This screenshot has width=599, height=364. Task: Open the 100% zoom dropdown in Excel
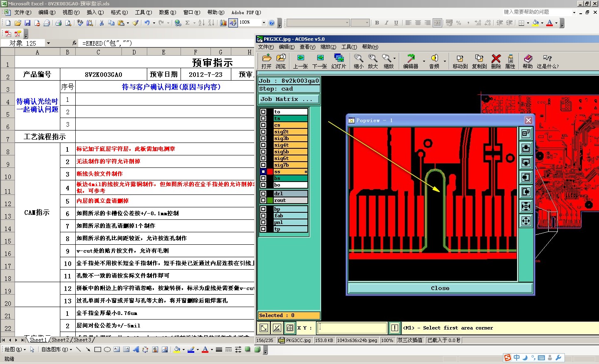coord(264,23)
